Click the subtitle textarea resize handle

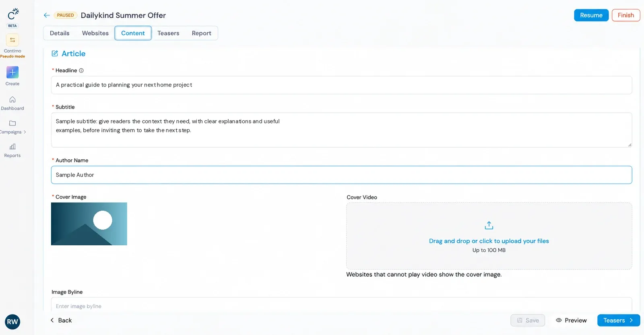(x=630, y=145)
